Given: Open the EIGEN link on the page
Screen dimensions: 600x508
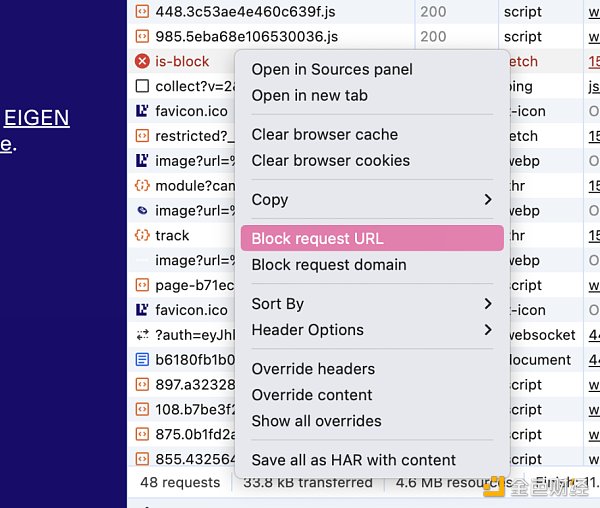Looking at the screenshot, I should (36, 118).
